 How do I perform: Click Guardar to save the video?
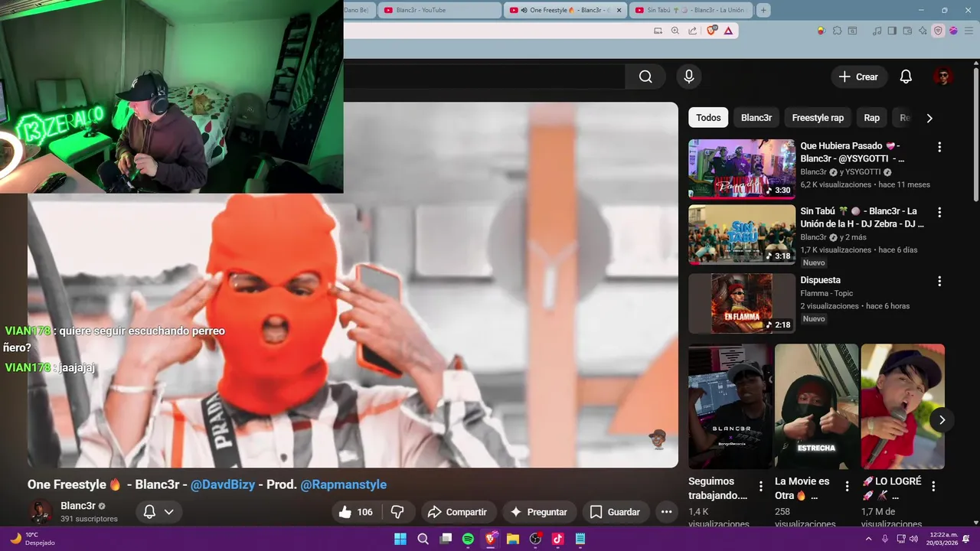coord(616,512)
